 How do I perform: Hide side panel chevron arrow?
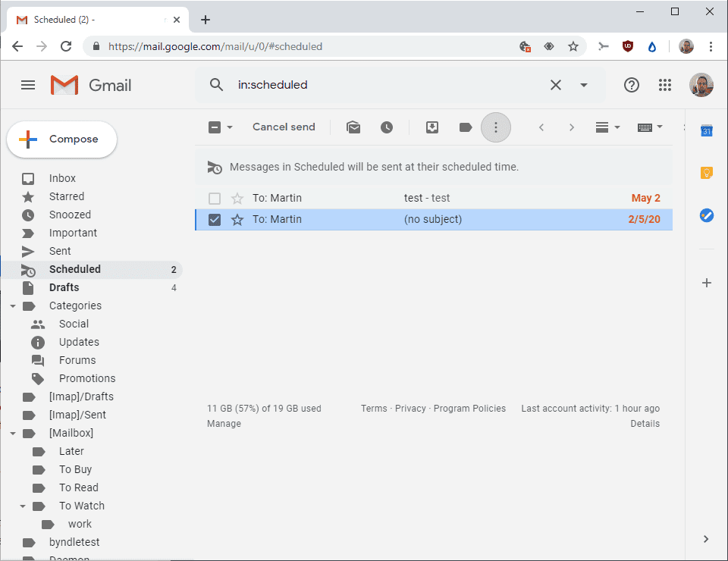pyautogui.click(x=706, y=539)
